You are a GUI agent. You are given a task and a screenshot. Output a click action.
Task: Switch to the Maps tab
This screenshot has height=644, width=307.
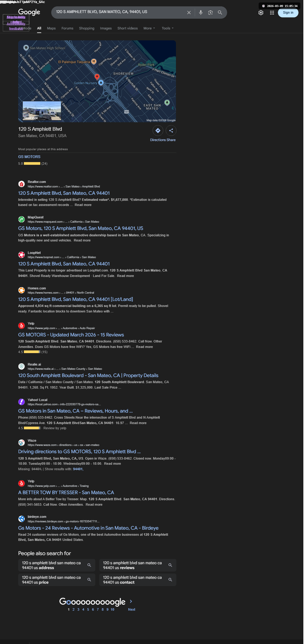pyautogui.click(x=51, y=28)
